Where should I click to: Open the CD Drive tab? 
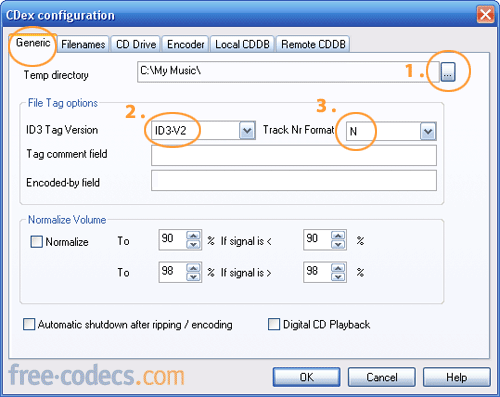(136, 44)
